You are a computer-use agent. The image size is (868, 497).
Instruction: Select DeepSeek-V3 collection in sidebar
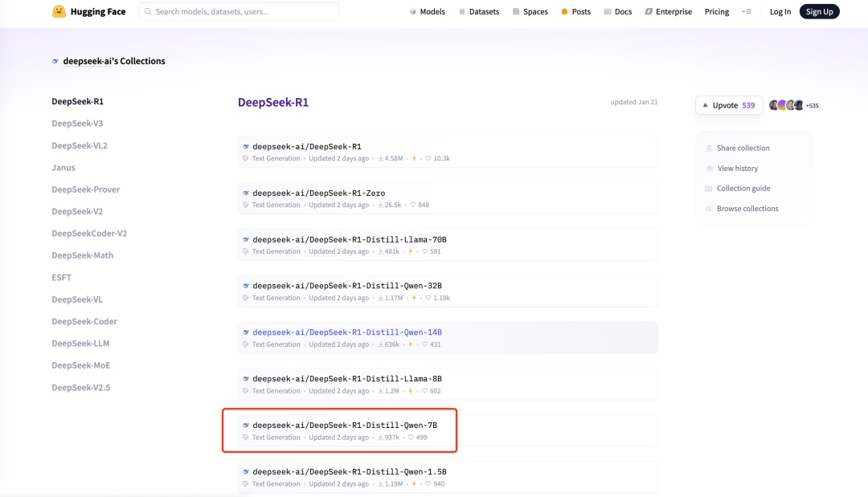coord(77,124)
